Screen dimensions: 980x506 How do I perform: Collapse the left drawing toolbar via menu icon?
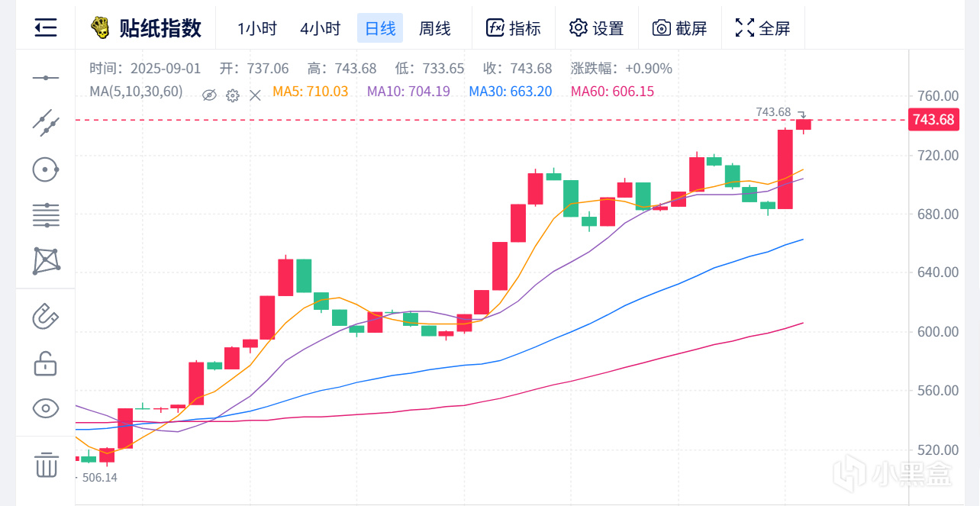click(x=46, y=29)
